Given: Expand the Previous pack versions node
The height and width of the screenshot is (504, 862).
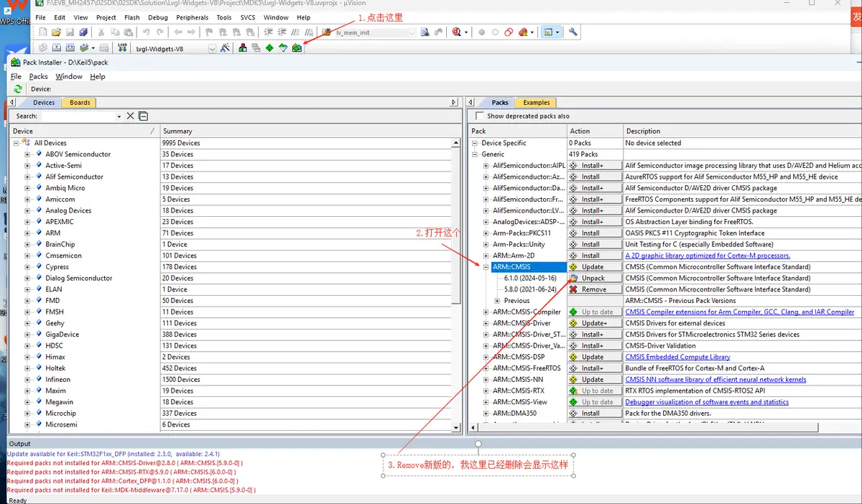Looking at the screenshot, I should [497, 301].
